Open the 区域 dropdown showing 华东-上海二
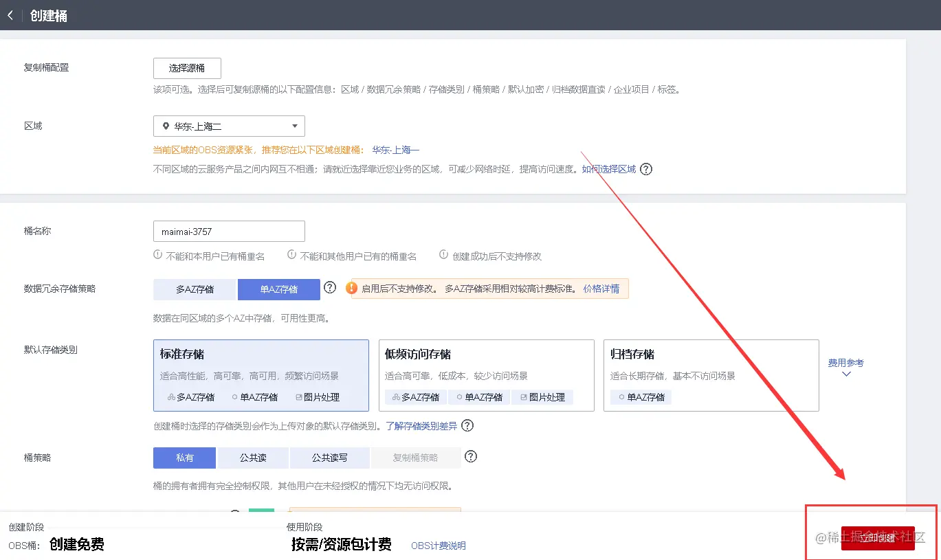 [x=229, y=126]
